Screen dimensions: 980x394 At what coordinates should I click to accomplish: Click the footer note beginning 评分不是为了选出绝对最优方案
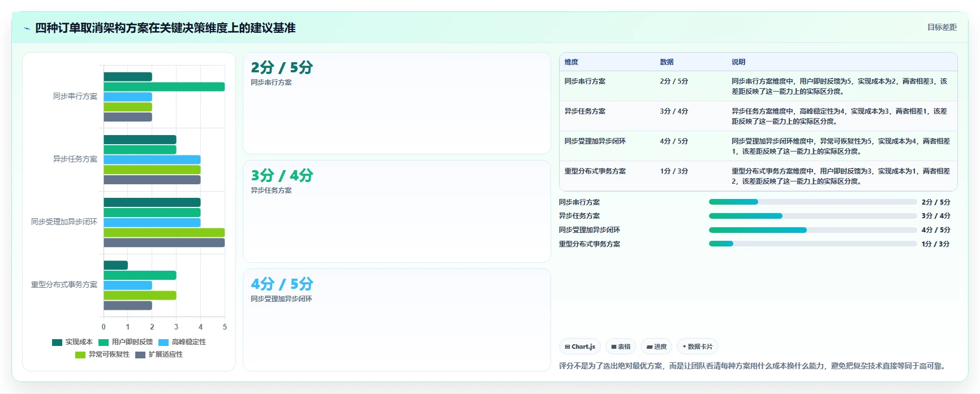coord(753,366)
